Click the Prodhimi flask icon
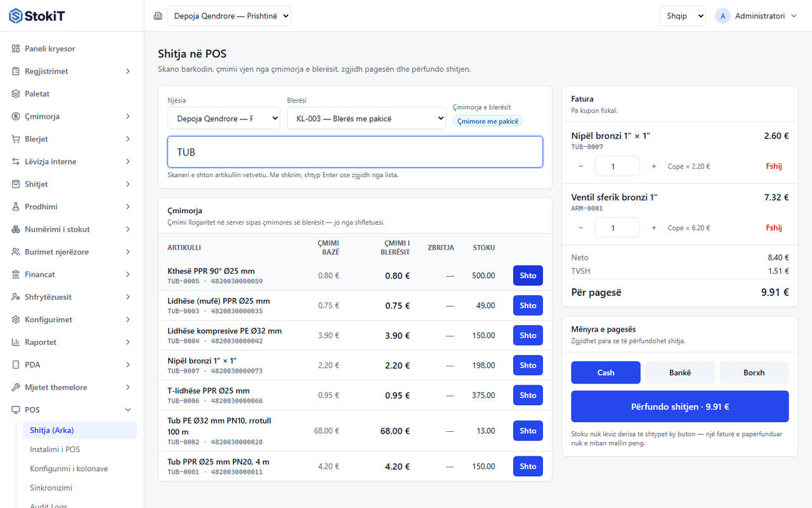The height and width of the screenshot is (508, 812). 16,206
